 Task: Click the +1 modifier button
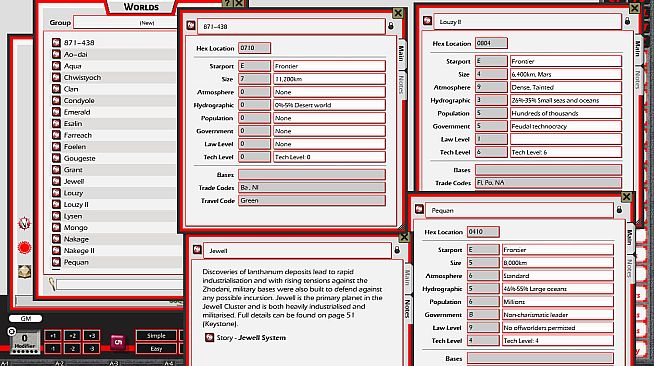click(x=53, y=336)
